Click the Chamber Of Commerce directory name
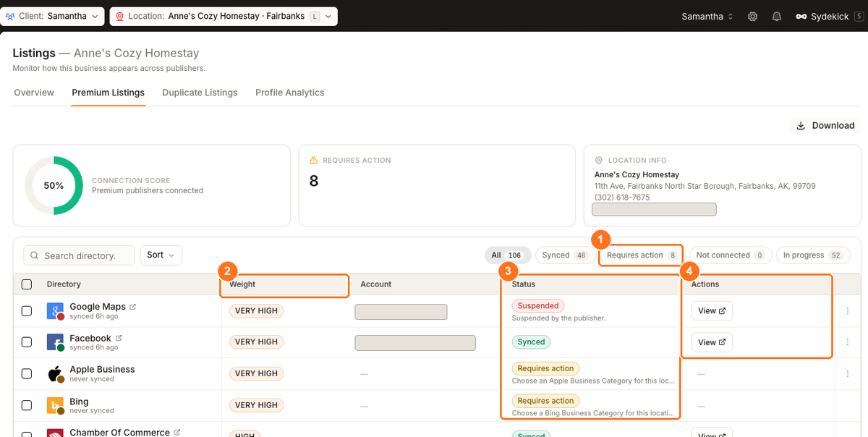The width and height of the screenshot is (868, 437). [x=119, y=433]
